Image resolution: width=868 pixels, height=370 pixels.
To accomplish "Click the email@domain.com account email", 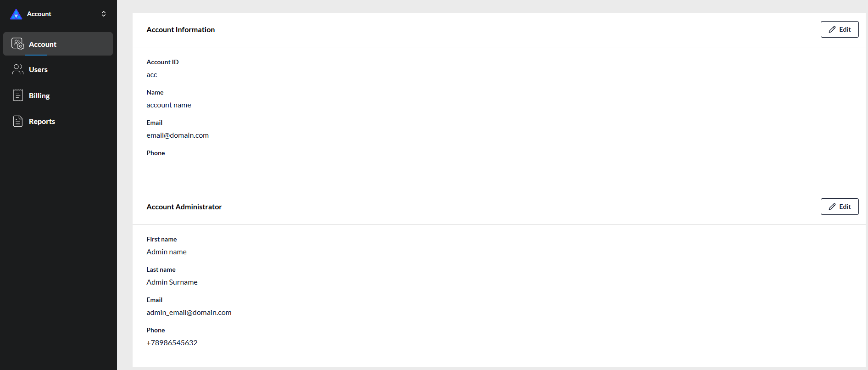I will tap(178, 135).
